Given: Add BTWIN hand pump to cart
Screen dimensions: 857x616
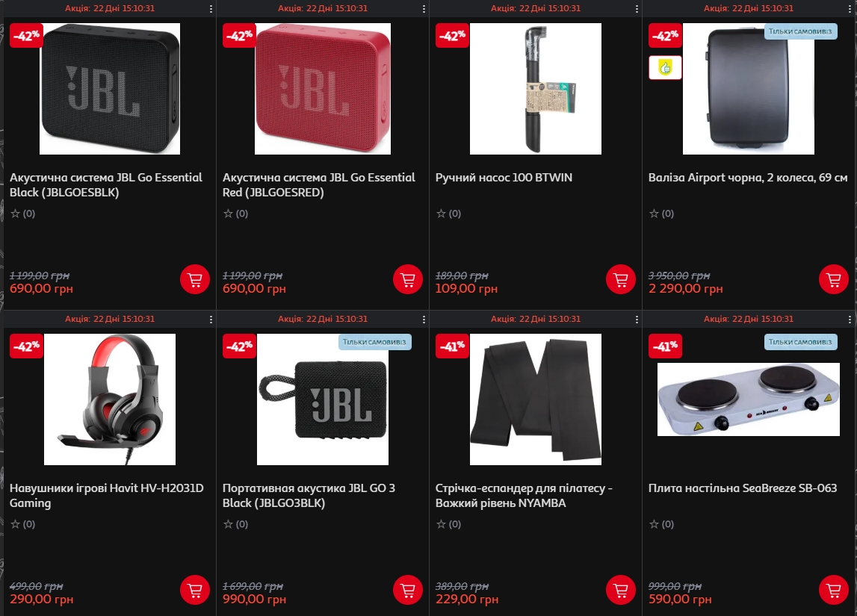Looking at the screenshot, I should 621,279.
